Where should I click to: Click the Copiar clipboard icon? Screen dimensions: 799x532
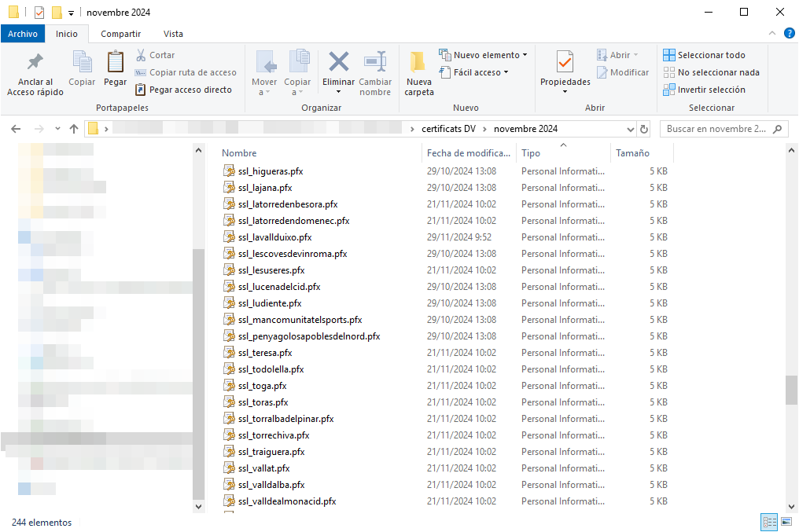point(82,63)
